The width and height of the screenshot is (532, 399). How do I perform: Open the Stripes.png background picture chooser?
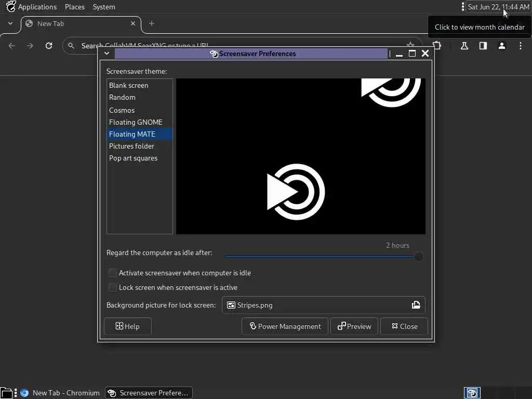(x=323, y=305)
